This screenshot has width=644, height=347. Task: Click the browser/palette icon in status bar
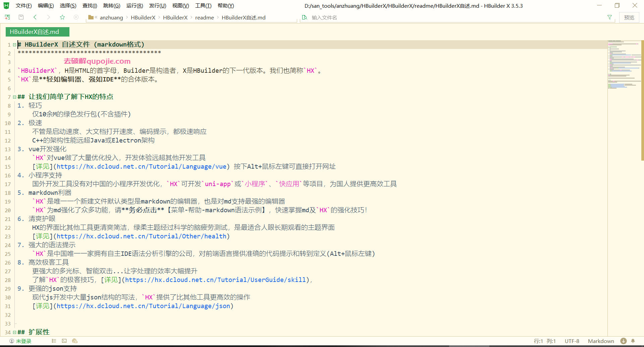[75, 341]
